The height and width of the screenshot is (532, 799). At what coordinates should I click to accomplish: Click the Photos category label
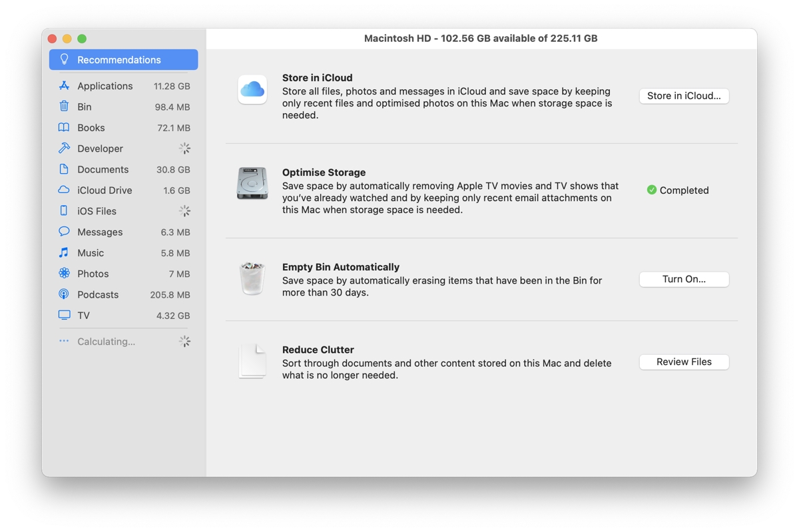click(x=93, y=274)
